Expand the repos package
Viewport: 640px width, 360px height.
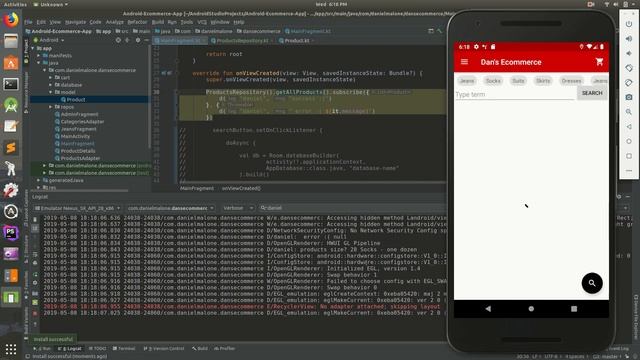point(51,107)
